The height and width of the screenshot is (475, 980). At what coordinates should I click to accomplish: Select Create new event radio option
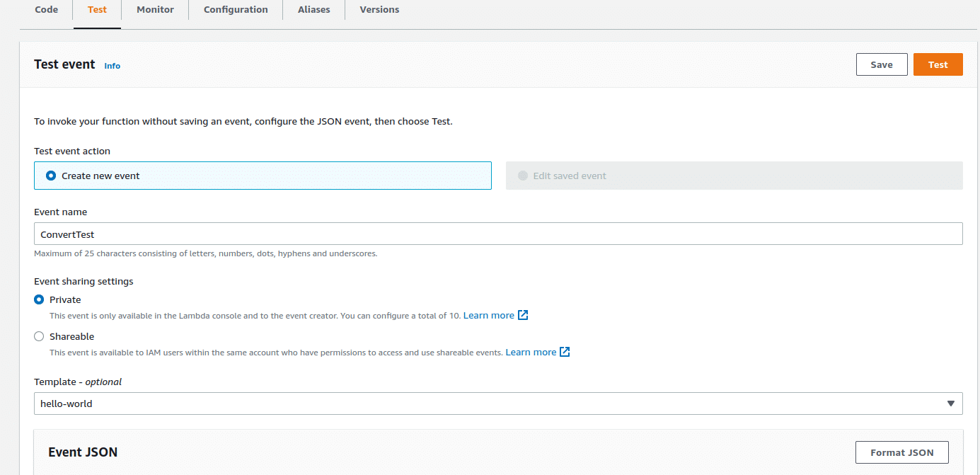pyautogui.click(x=51, y=176)
